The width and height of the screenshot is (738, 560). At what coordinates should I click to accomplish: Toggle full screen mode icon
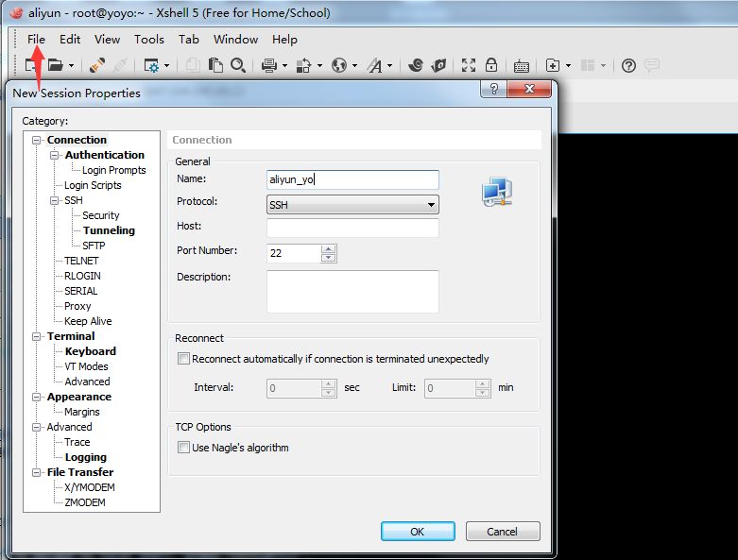469,65
